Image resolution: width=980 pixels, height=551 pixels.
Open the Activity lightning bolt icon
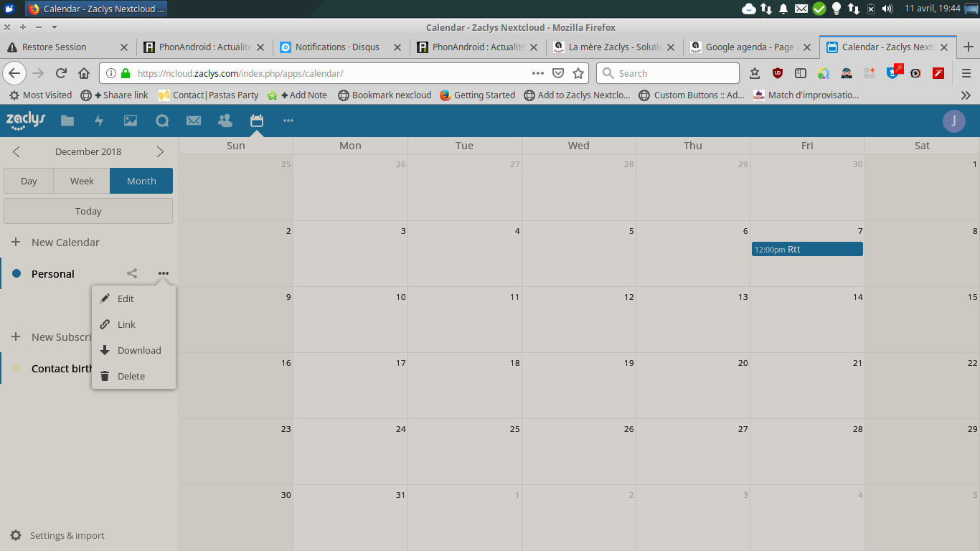(x=99, y=121)
